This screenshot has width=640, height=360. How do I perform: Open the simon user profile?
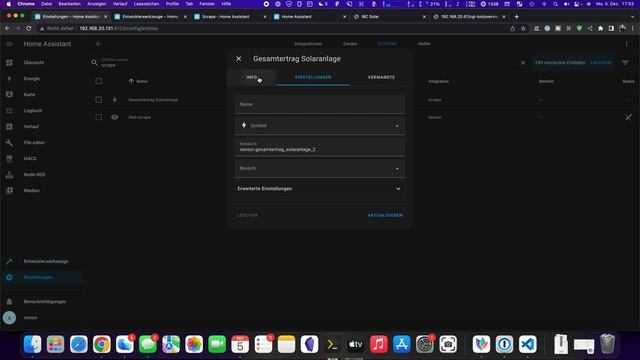pyautogui.click(x=42, y=318)
